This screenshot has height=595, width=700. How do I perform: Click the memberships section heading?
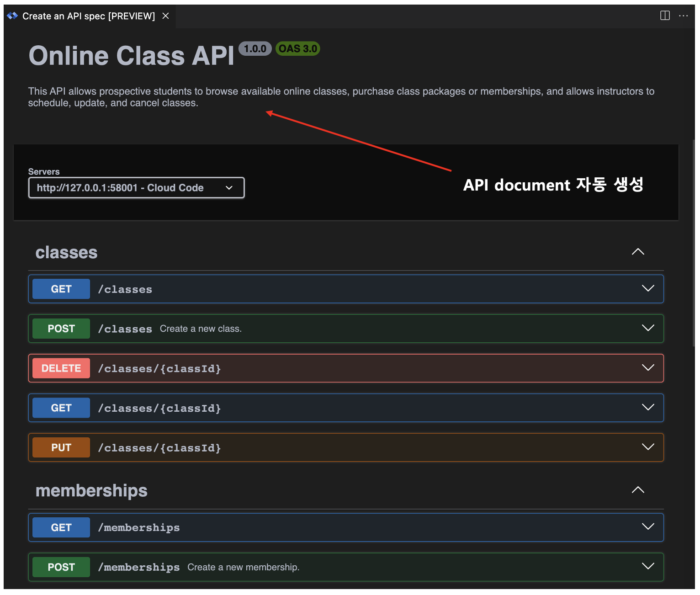(91, 491)
